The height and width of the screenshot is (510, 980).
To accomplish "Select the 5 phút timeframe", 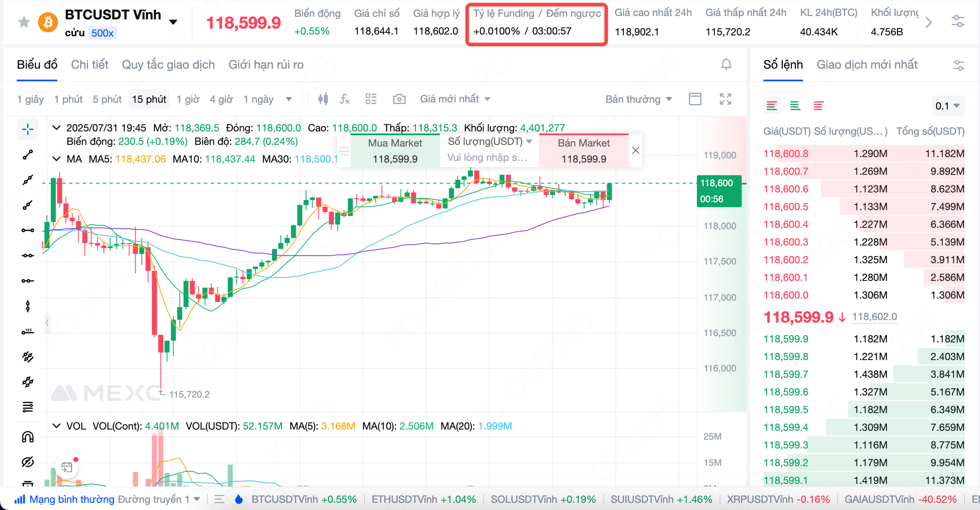I will click(x=107, y=99).
